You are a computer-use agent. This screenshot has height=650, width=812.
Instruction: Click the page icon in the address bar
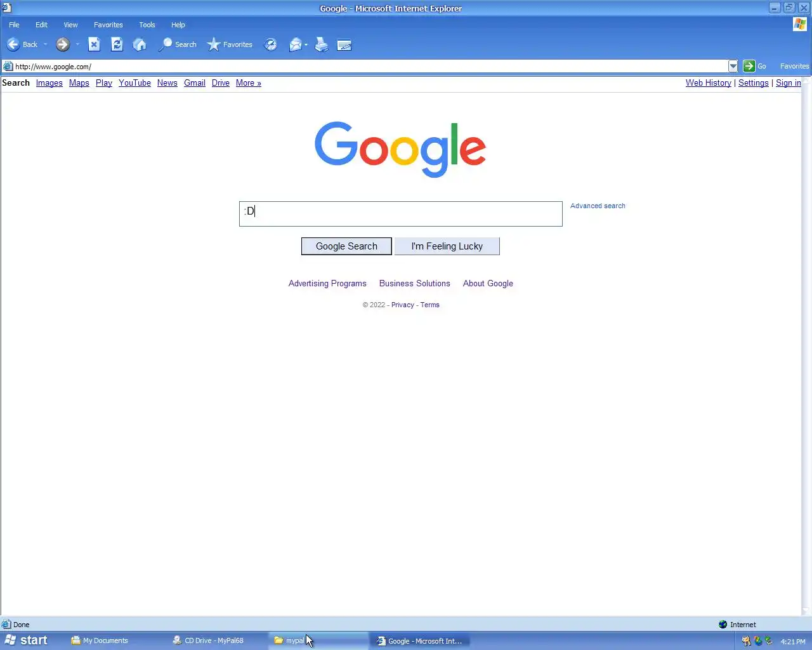[8, 66]
